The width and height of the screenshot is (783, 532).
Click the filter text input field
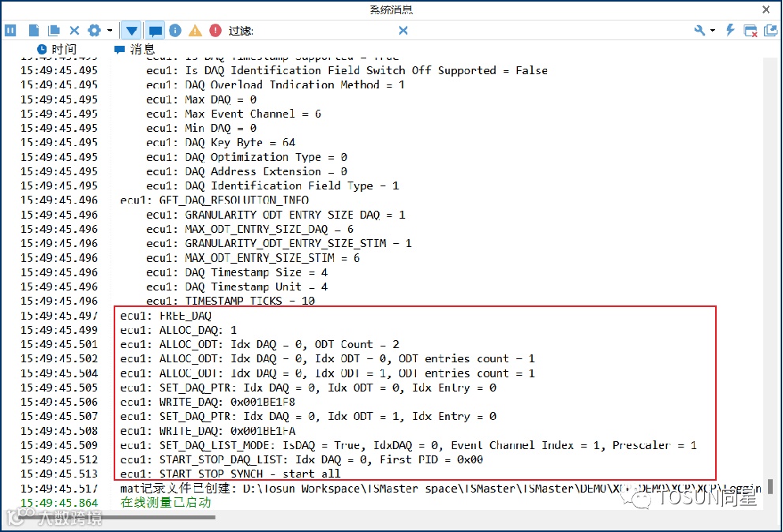[324, 31]
